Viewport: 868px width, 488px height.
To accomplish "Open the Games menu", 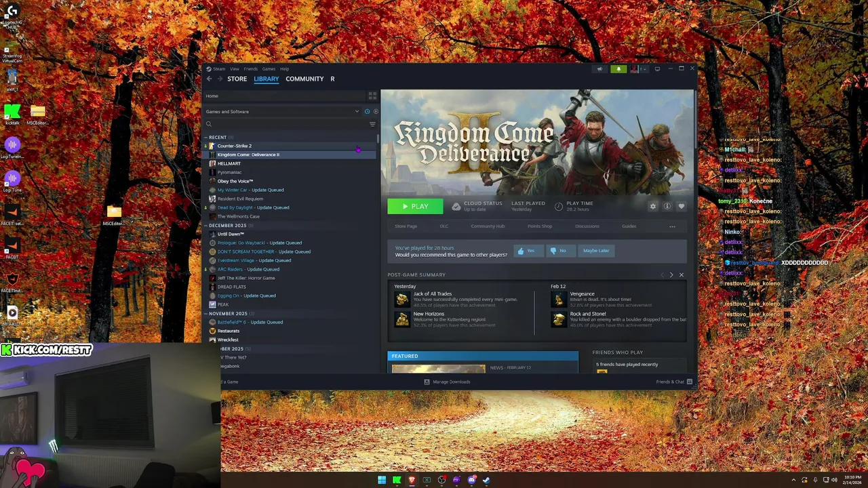I will (269, 68).
